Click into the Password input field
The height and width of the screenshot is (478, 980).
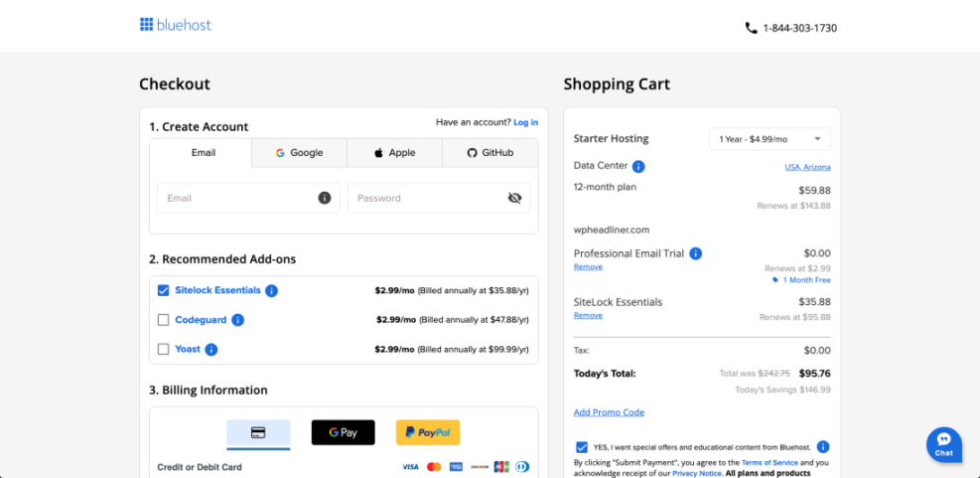tap(439, 198)
